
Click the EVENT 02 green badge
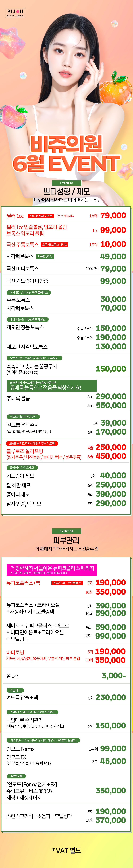coord(66,531)
